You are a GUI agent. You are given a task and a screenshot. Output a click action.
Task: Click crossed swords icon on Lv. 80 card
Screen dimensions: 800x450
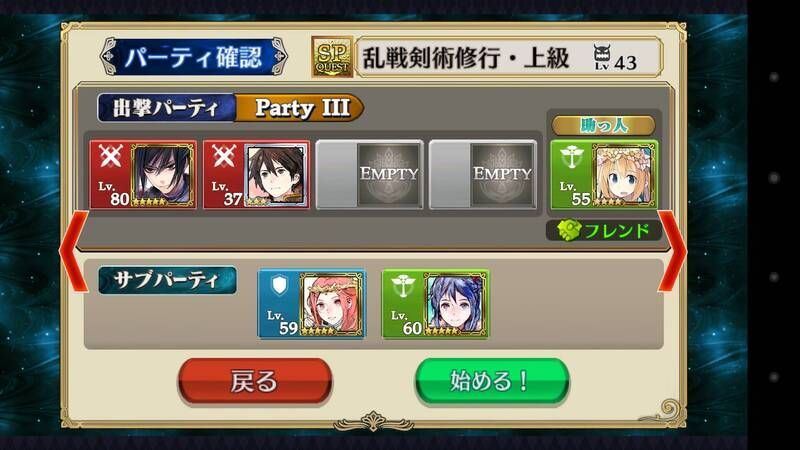[x=110, y=156]
